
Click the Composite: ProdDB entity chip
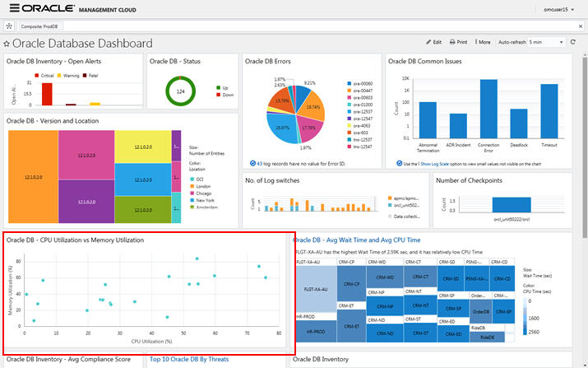pyautogui.click(x=40, y=26)
